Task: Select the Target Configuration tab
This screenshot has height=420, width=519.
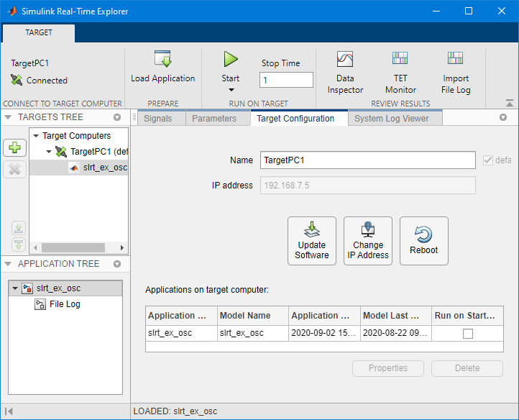Action: (x=299, y=118)
